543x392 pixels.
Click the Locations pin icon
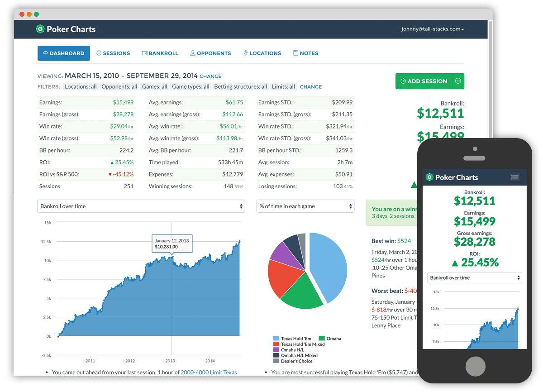tap(245, 53)
